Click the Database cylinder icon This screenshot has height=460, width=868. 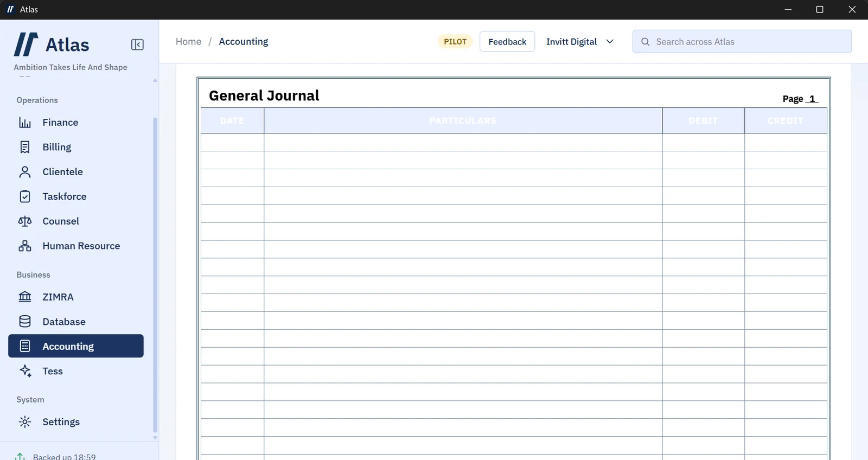pos(25,322)
